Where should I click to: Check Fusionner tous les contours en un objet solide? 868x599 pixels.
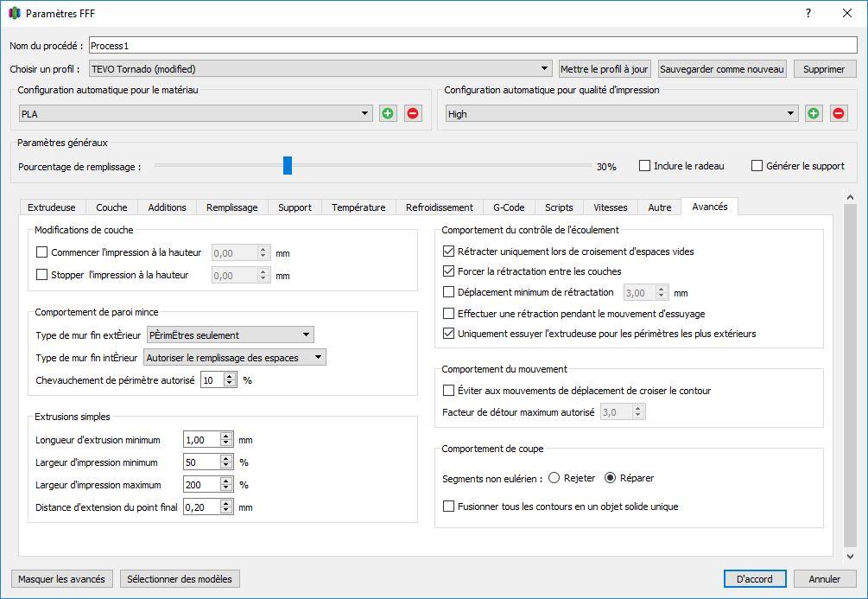[449, 506]
